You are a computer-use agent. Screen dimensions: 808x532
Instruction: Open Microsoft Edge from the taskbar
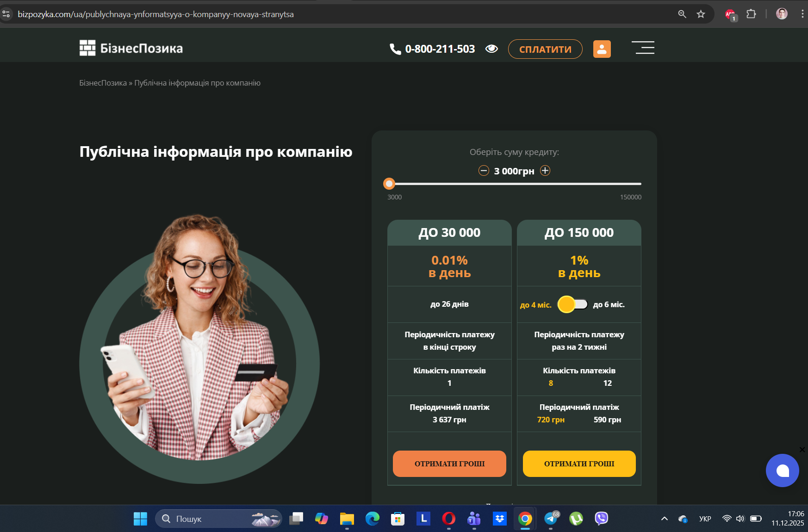click(373, 519)
